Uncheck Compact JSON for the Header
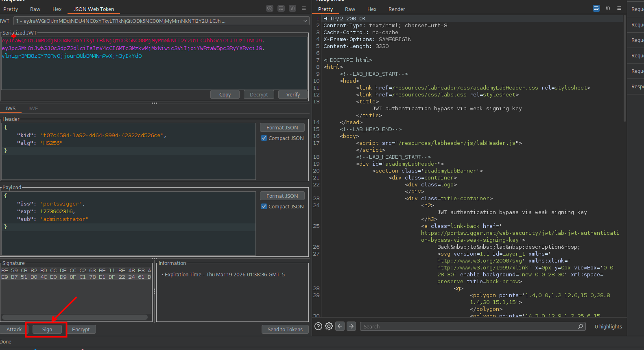Image resolution: width=644 pixels, height=350 pixels. [x=264, y=138]
